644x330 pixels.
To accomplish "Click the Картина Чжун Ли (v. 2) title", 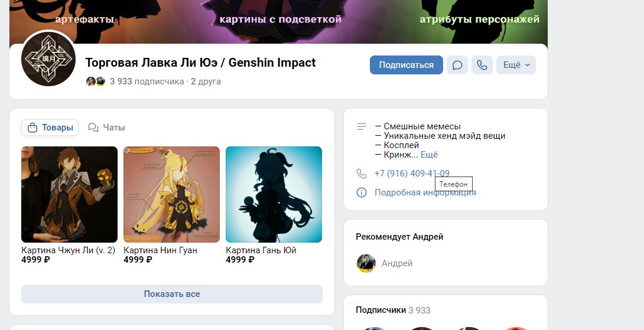I will click(68, 250).
